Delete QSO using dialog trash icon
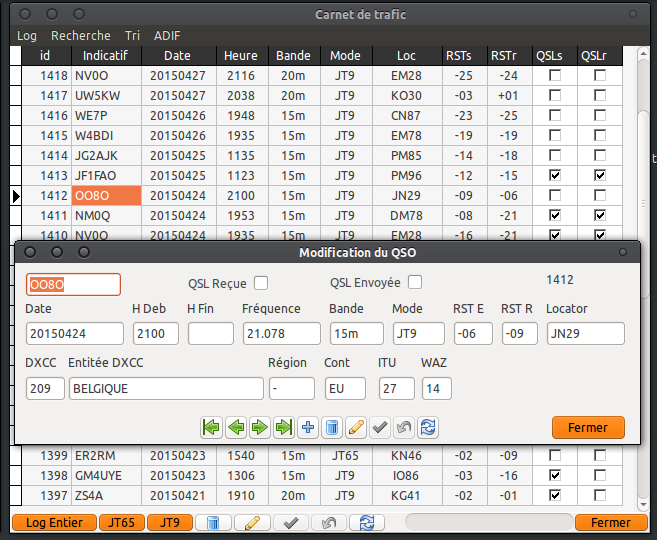 tap(332, 427)
